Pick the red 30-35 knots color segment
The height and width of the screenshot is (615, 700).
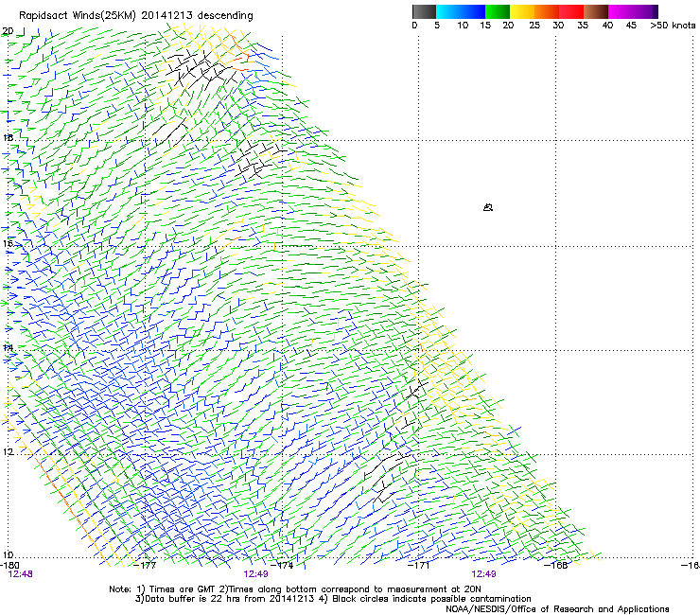click(x=571, y=11)
